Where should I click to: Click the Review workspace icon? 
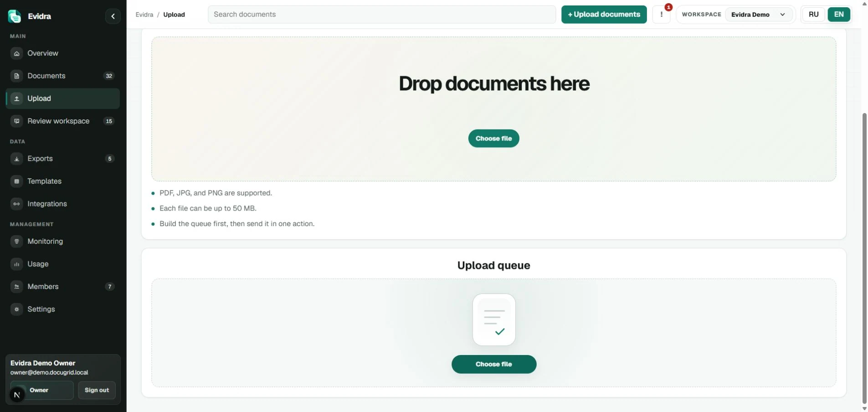pos(17,121)
